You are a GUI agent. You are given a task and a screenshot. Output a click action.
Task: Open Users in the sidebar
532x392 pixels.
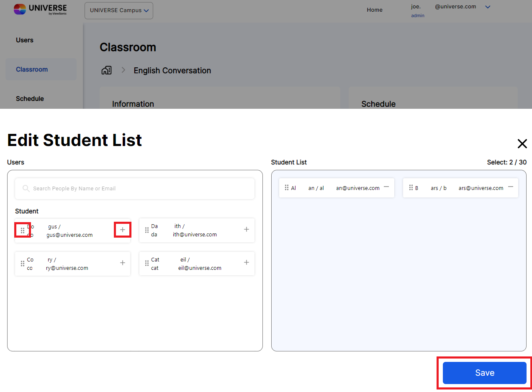click(25, 40)
